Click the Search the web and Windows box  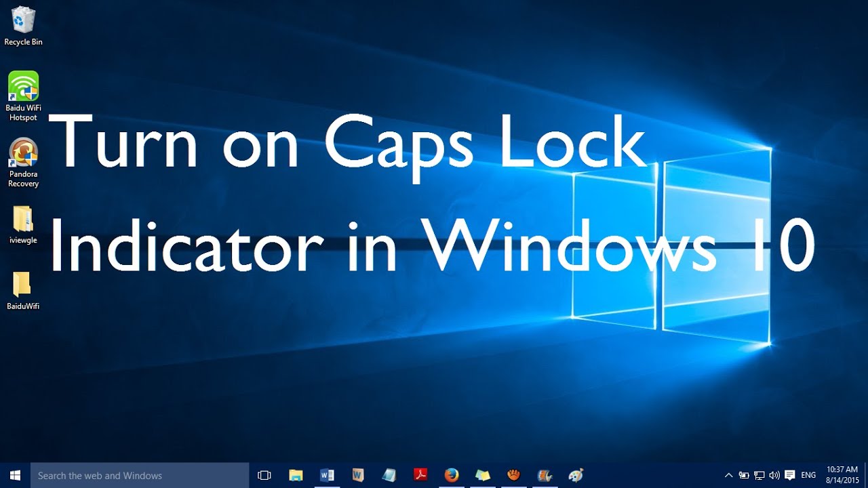tap(136, 475)
